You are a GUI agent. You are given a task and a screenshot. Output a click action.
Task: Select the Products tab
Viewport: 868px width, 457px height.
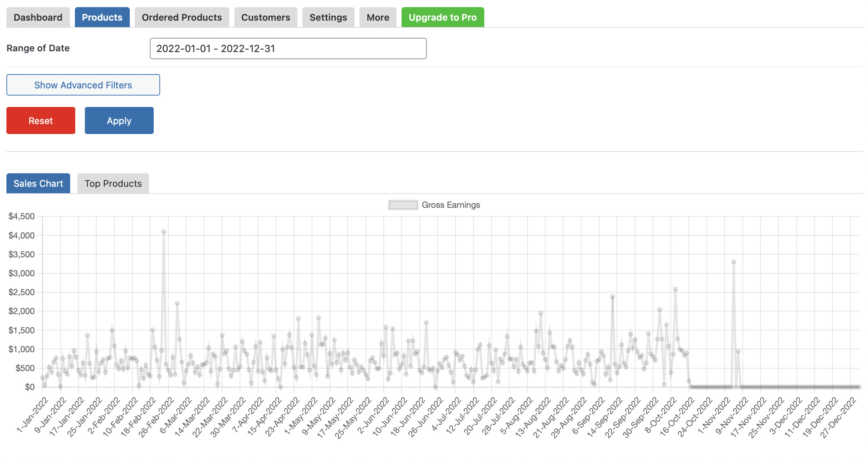102,17
